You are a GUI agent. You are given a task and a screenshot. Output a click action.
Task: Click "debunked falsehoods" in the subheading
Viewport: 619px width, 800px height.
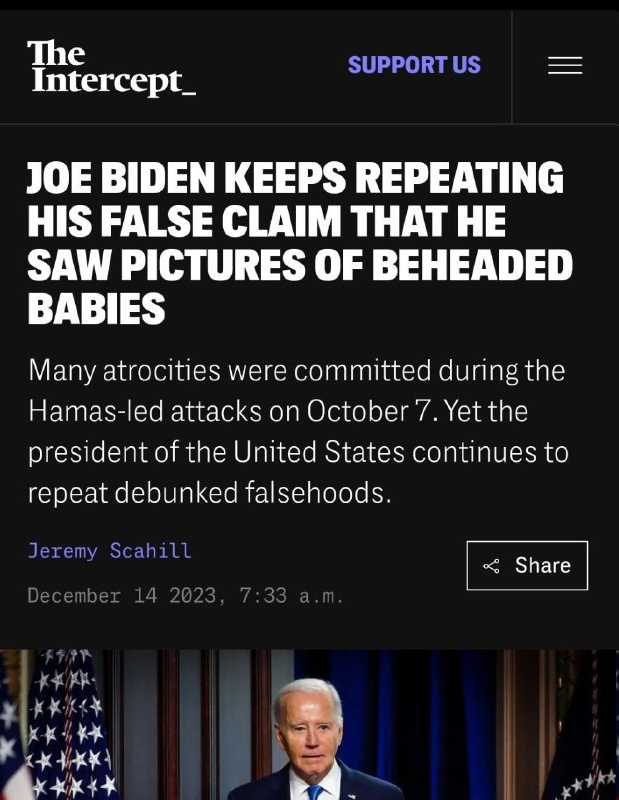(253, 493)
